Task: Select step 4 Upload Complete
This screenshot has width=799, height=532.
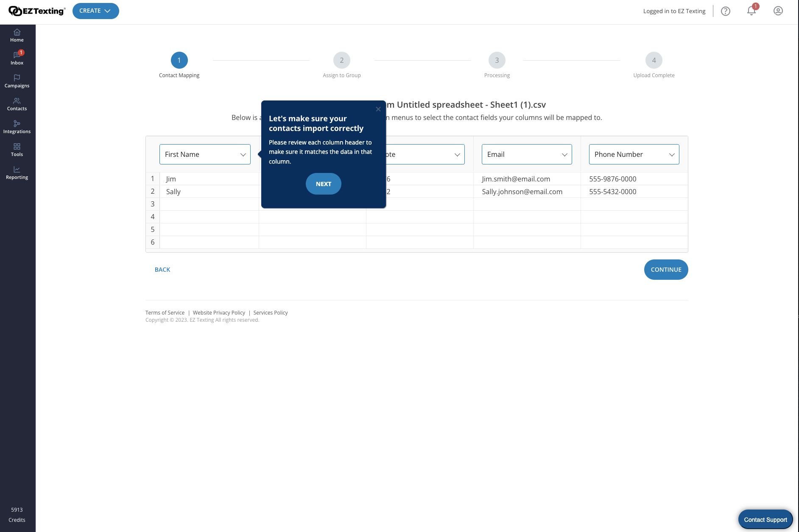Action: pyautogui.click(x=654, y=65)
